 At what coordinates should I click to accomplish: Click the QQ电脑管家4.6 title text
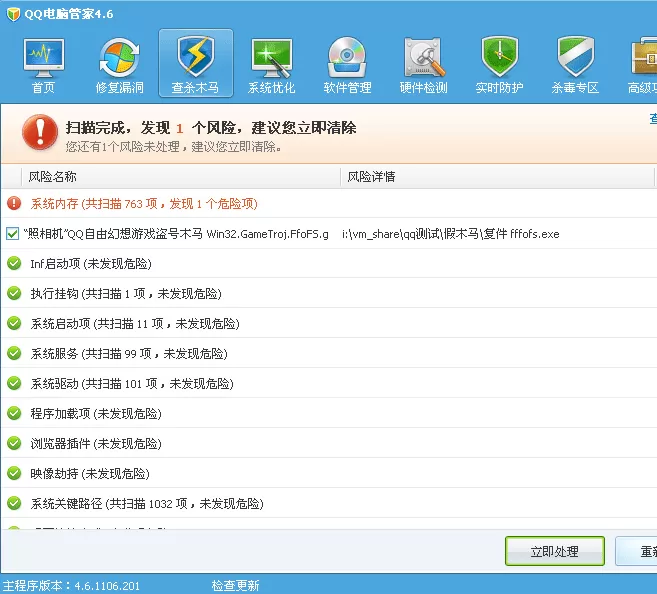point(69,14)
